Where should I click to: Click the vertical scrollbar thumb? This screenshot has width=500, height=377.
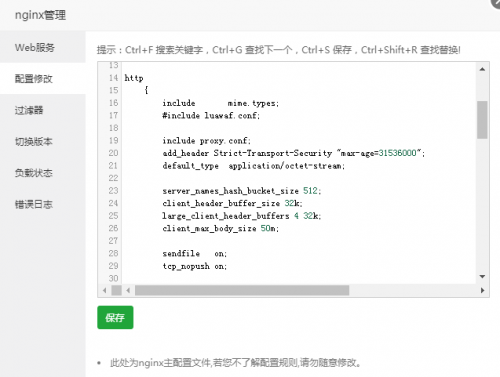482,120
